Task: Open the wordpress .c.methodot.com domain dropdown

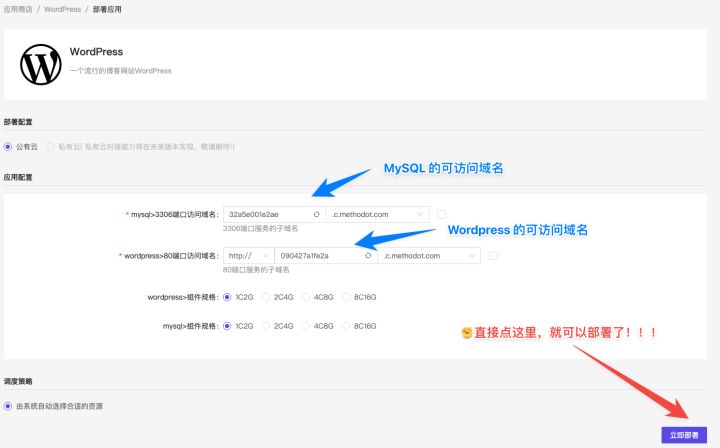Action: 429,256
